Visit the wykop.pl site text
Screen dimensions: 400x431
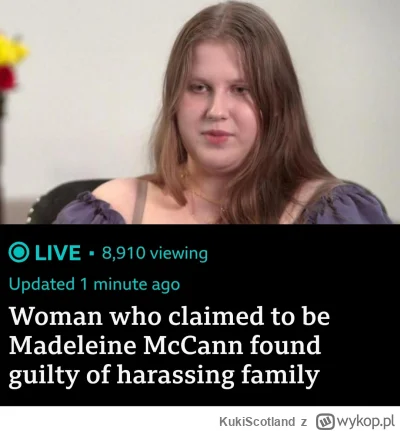pos(366,421)
